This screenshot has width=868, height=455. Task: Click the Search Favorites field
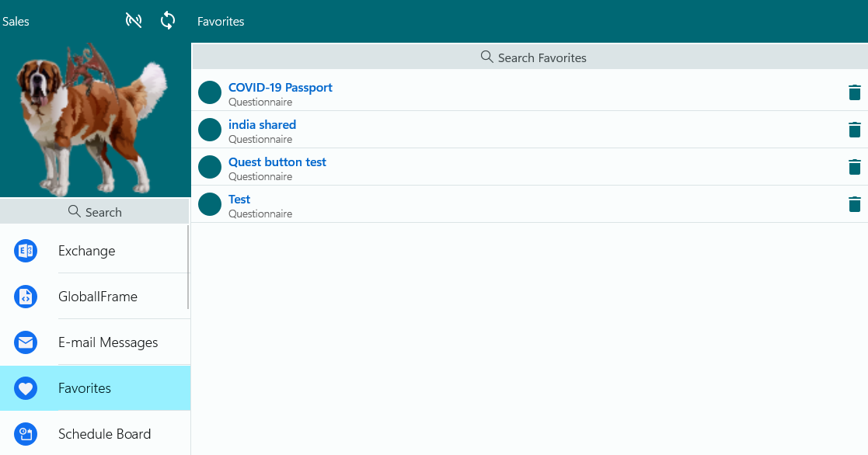point(533,57)
